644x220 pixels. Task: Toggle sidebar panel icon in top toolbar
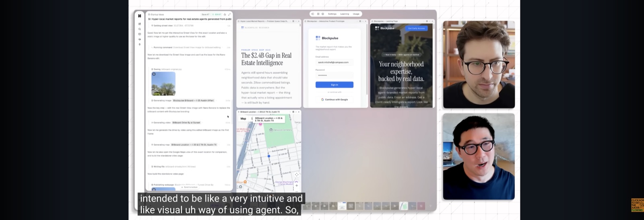coord(313,14)
